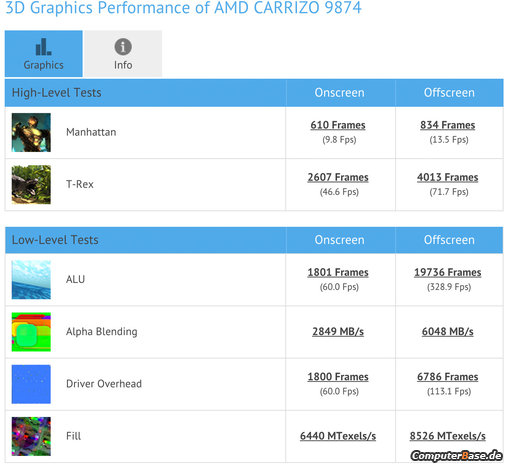509x468 pixels.
Task: Select the ALU test thumbnail image
Action: point(31,280)
